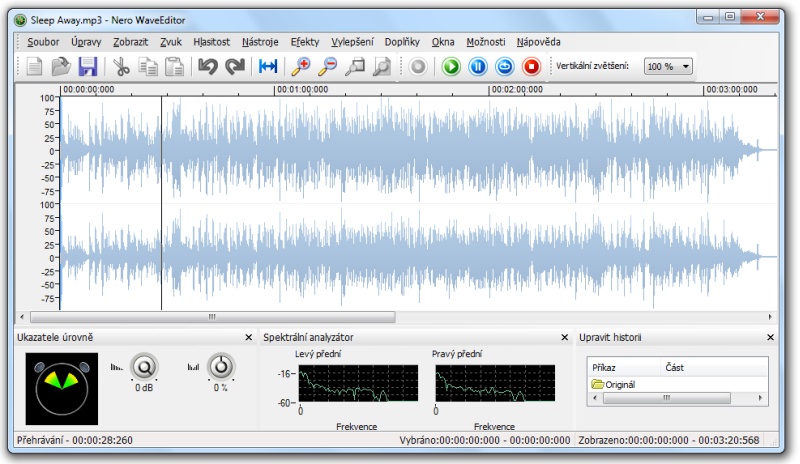Paste with the clipboard icon
The height and width of the screenshot is (464, 800).
[174, 66]
